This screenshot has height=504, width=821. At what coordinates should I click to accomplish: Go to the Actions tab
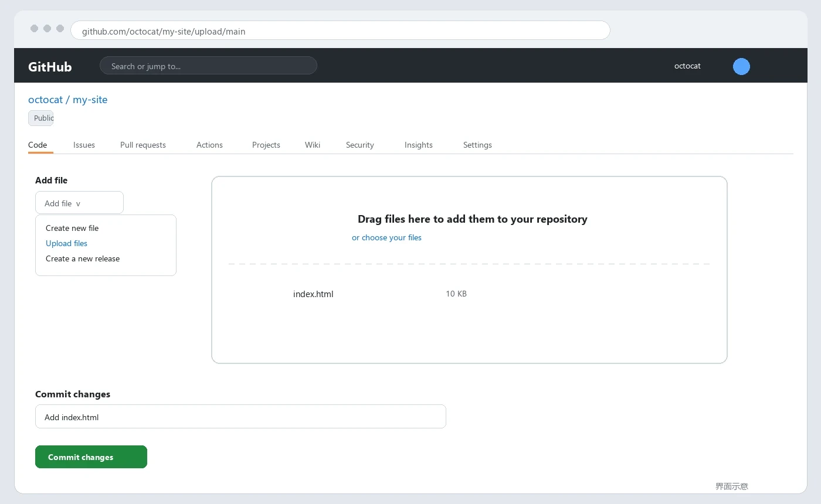point(209,145)
